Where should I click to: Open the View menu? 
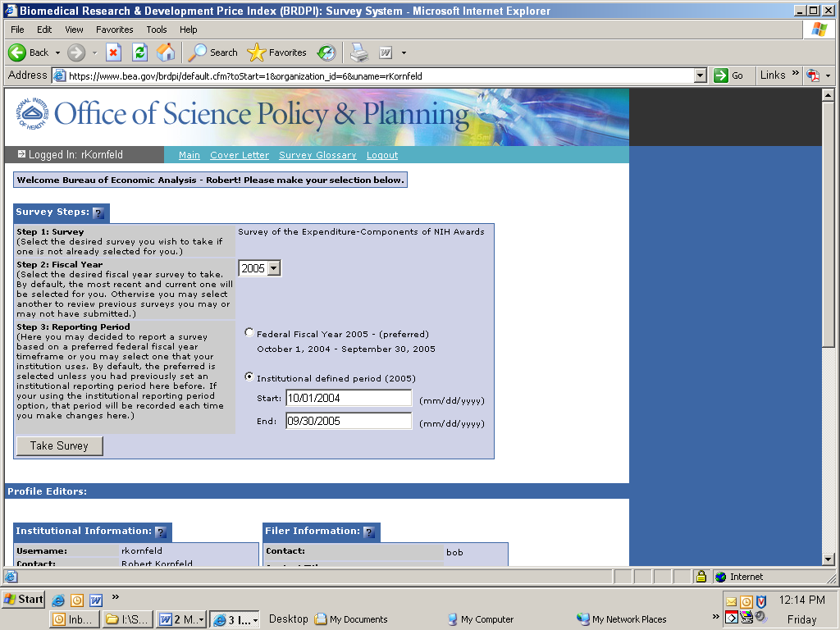point(75,30)
